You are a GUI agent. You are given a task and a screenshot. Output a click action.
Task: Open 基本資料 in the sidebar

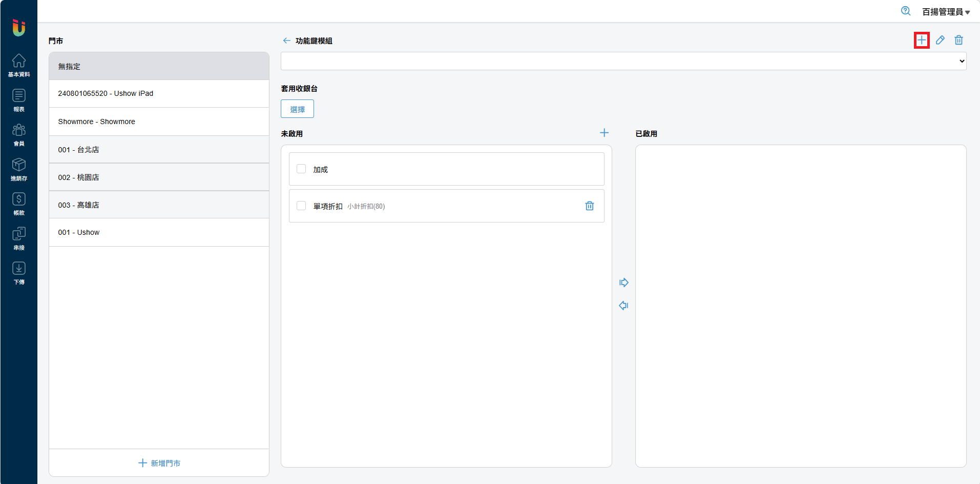click(19, 65)
